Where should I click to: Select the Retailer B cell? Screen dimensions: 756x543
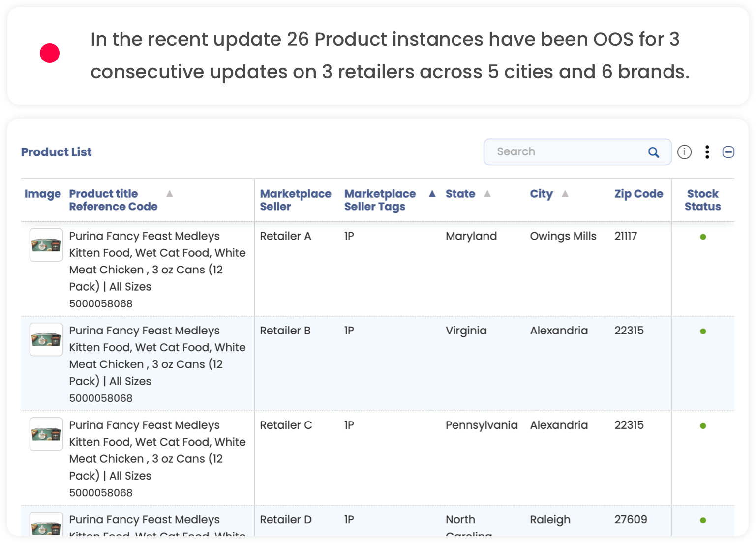(285, 331)
